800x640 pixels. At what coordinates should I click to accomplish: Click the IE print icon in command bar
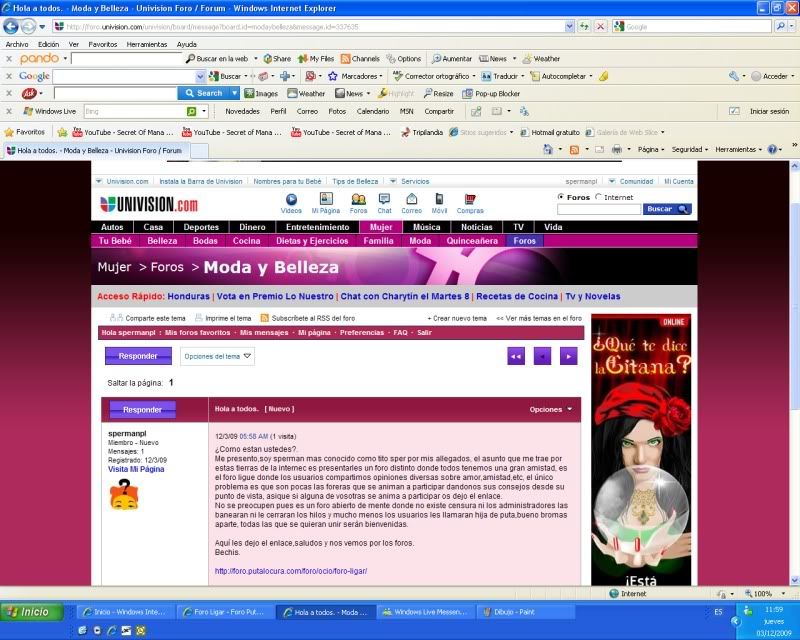pos(617,150)
